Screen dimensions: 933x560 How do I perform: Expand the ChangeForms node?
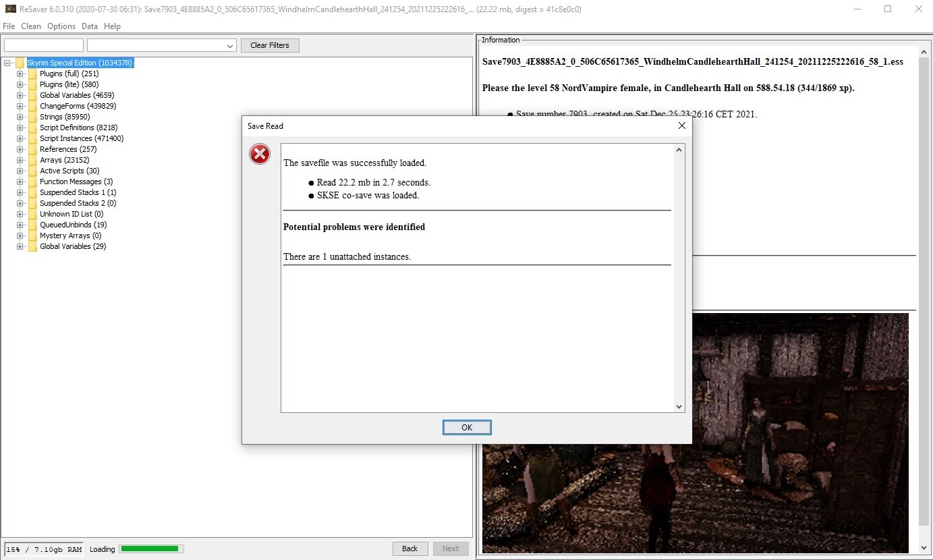coord(20,106)
